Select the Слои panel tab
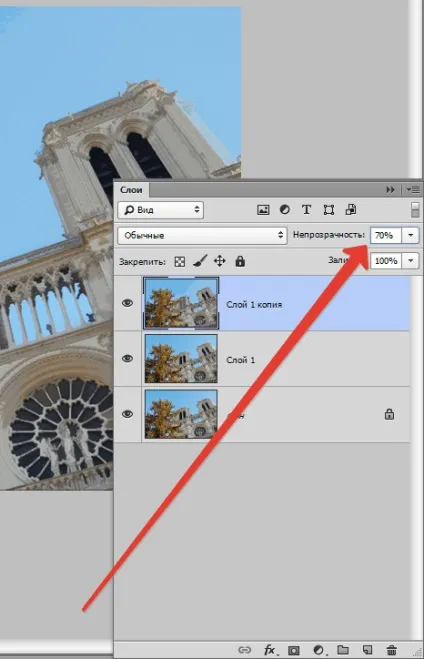 131,190
